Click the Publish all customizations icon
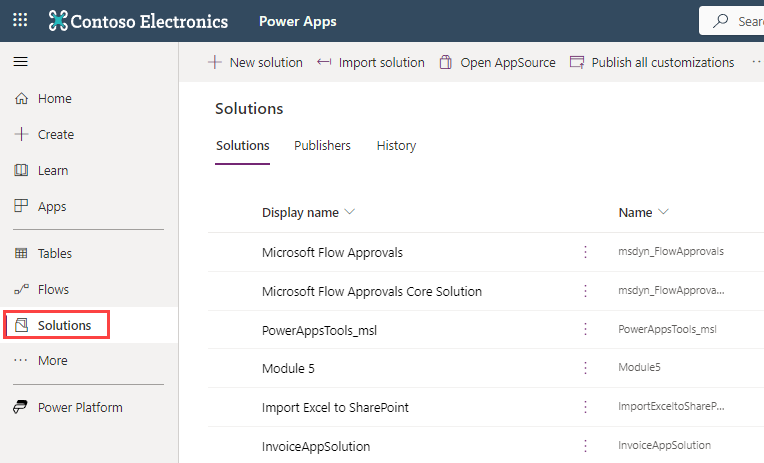 (x=577, y=62)
